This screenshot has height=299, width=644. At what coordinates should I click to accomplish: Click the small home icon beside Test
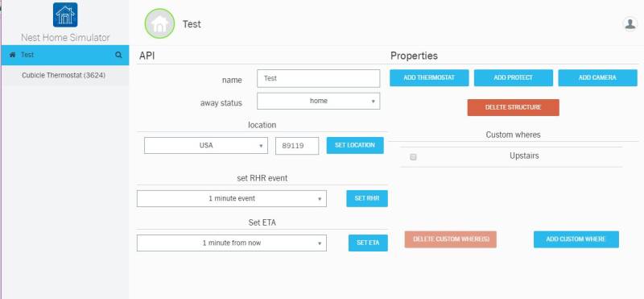click(x=12, y=55)
